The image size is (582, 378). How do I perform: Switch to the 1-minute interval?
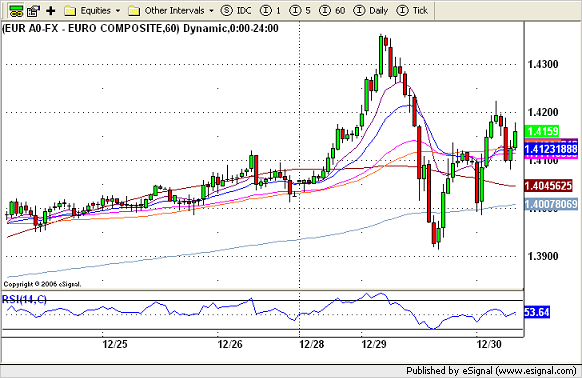(x=270, y=11)
